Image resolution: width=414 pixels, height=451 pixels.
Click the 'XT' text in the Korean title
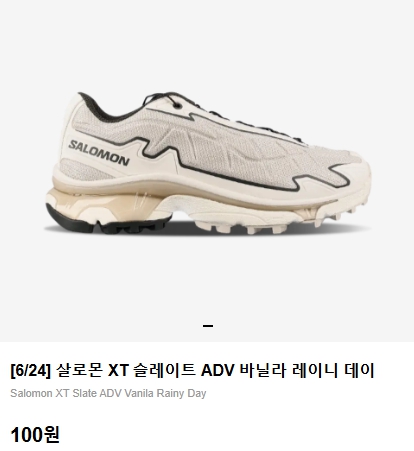[x=118, y=370]
